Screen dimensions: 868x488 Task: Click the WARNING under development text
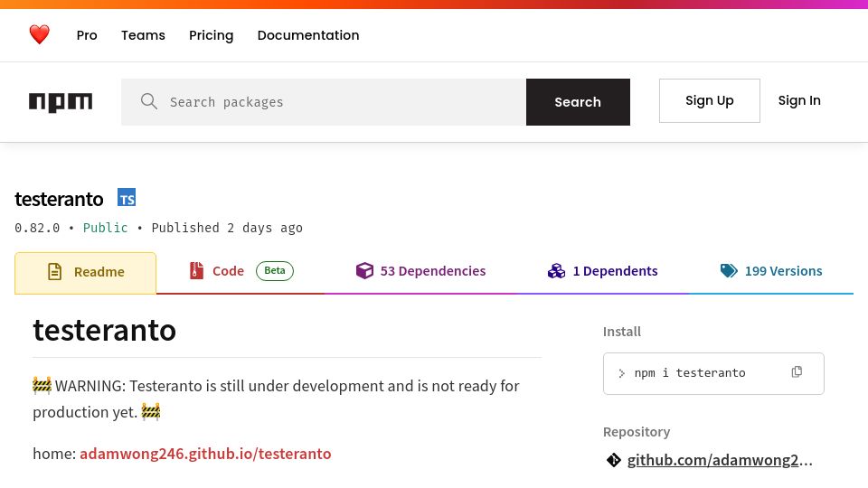point(277,399)
